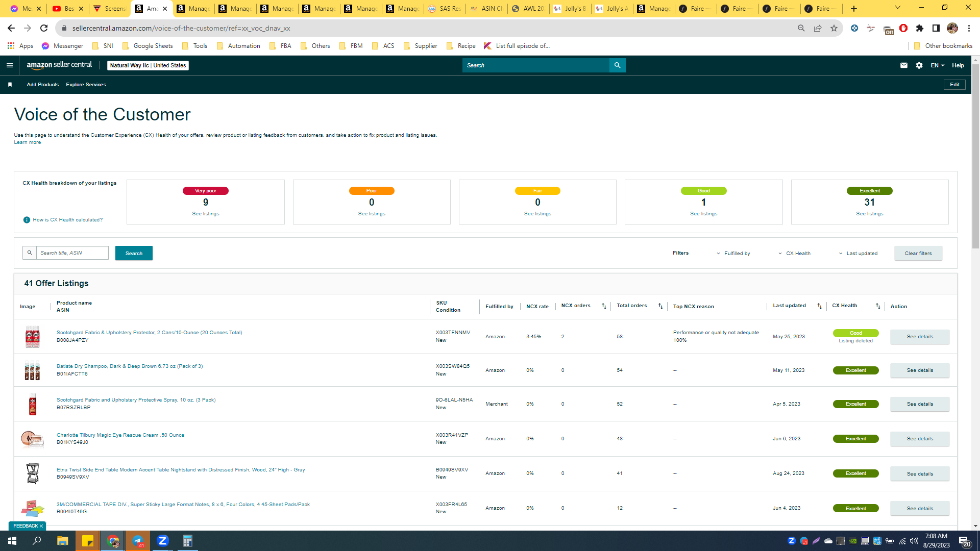The image size is (980, 551).
Task: Open File Explorer from taskbar
Action: 62,541
